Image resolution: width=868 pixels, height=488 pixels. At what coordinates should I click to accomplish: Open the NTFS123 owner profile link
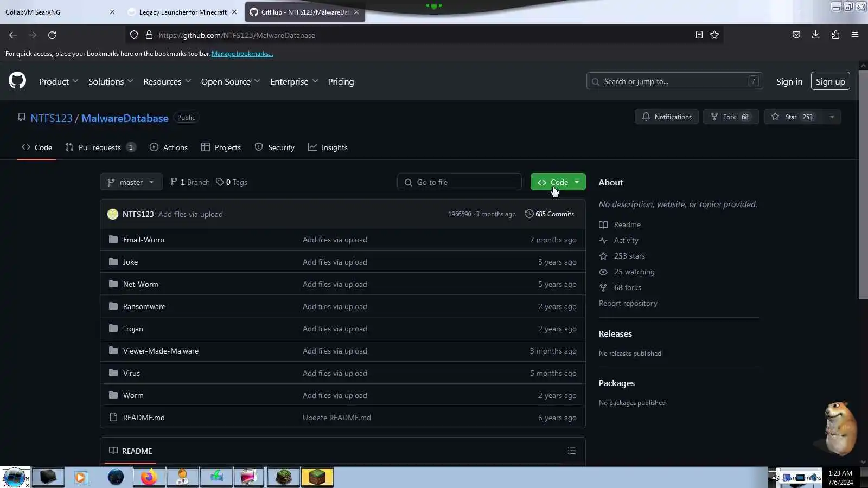tap(51, 118)
